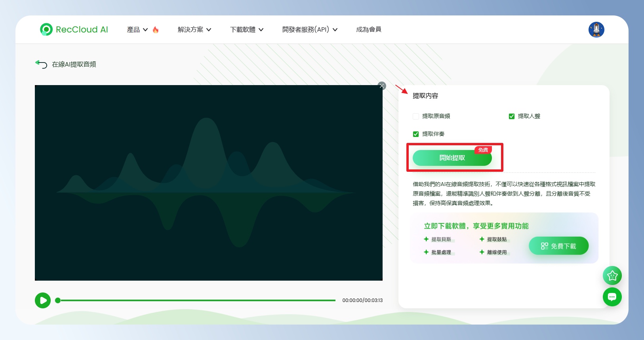Screen dimensions: 644x340
Task: Click the fire icon next to 產品
Action: [x=156, y=30]
